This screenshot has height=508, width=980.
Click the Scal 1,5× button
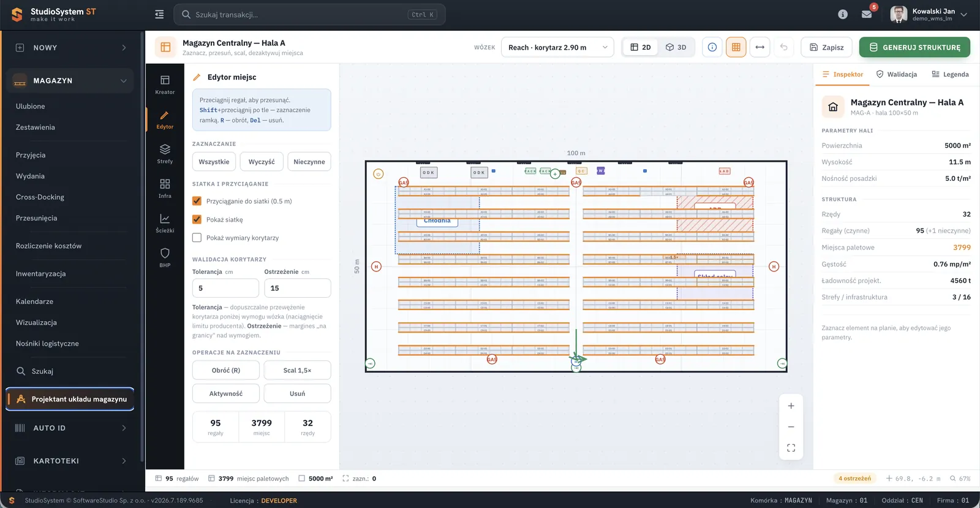(x=297, y=370)
